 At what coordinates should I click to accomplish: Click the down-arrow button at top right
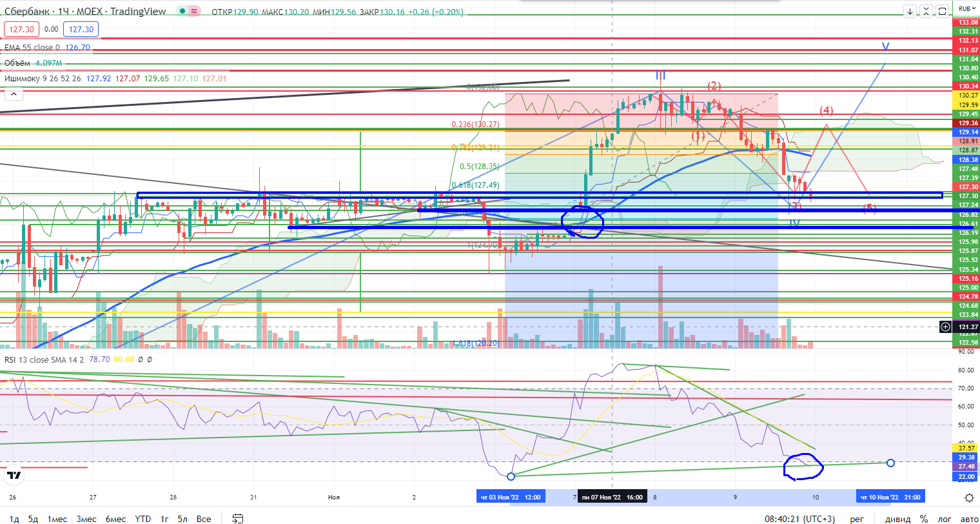click(910, 11)
